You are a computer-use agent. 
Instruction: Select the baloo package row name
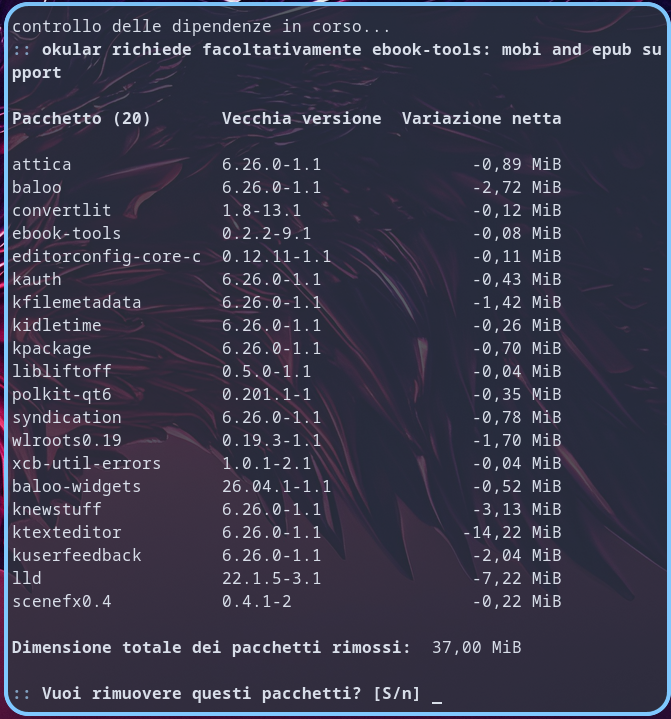pyautogui.click(x=37, y=188)
